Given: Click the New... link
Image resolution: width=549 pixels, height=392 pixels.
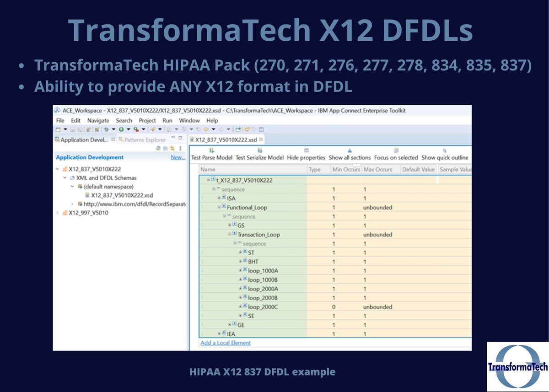Looking at the screenshot, I should click(x=178, y=157).
